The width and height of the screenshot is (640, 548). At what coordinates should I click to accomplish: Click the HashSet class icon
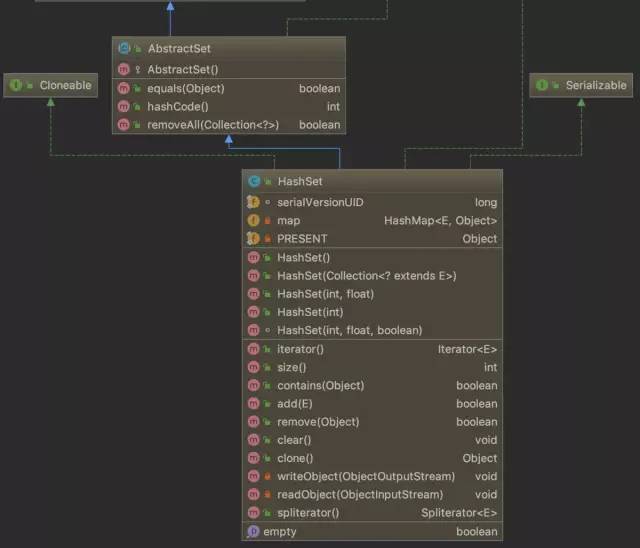254,181
